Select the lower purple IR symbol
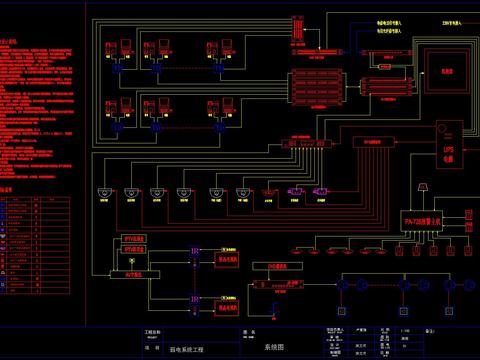Viewport: 480px width, 360px height. (x=195, y=299)
